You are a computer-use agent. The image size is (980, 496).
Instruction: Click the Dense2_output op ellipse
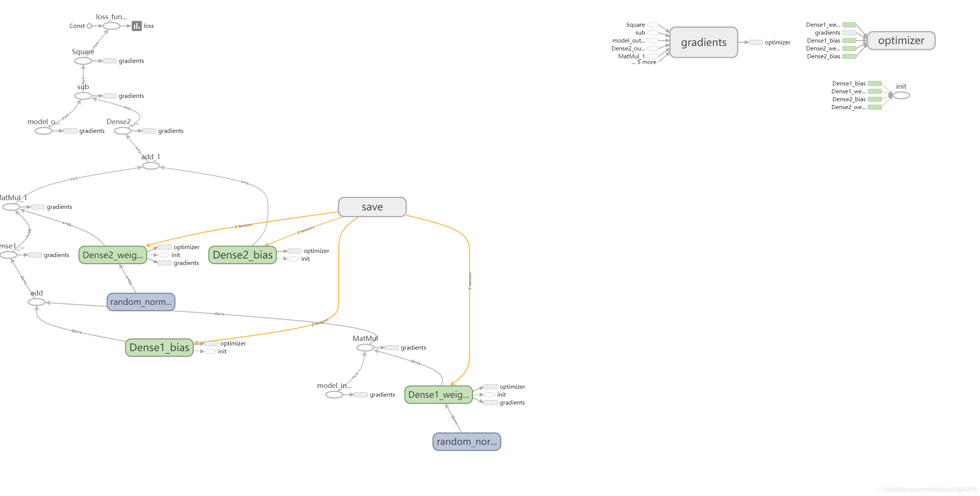[x=123, y=131]
